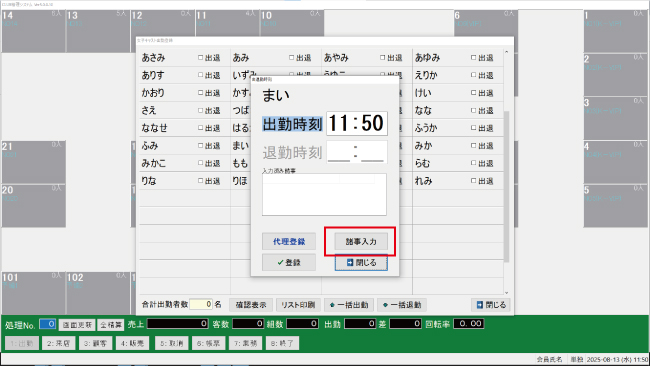Click the 一括退勤 button
650x366 pixels.
402,305
